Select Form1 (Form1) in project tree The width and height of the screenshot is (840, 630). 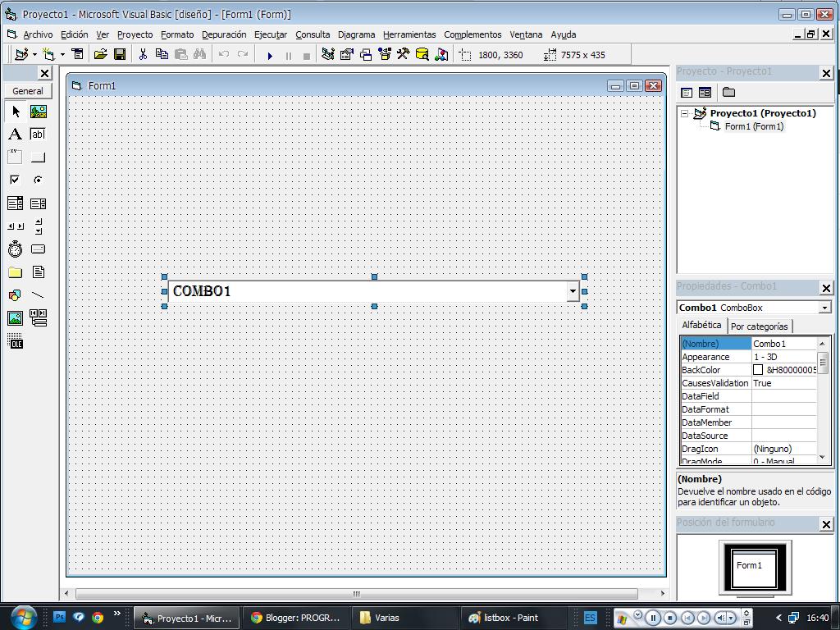(754, 126)
